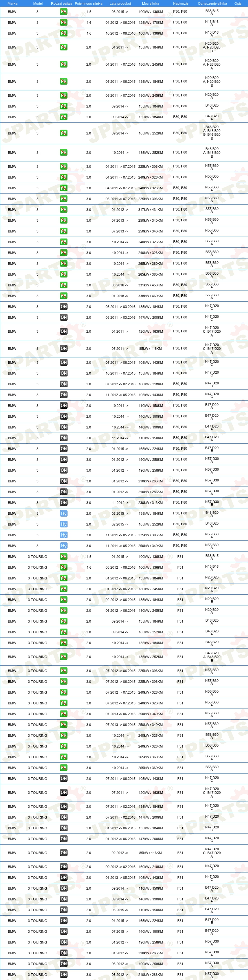Click diesel ON icon in Touring 02.2012 85kW row
This screenshot has width=248, height=980.
point(63,853)
